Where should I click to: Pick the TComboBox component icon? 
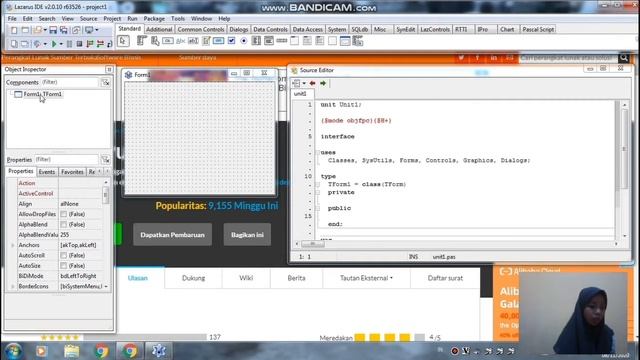tap(269, 41)
